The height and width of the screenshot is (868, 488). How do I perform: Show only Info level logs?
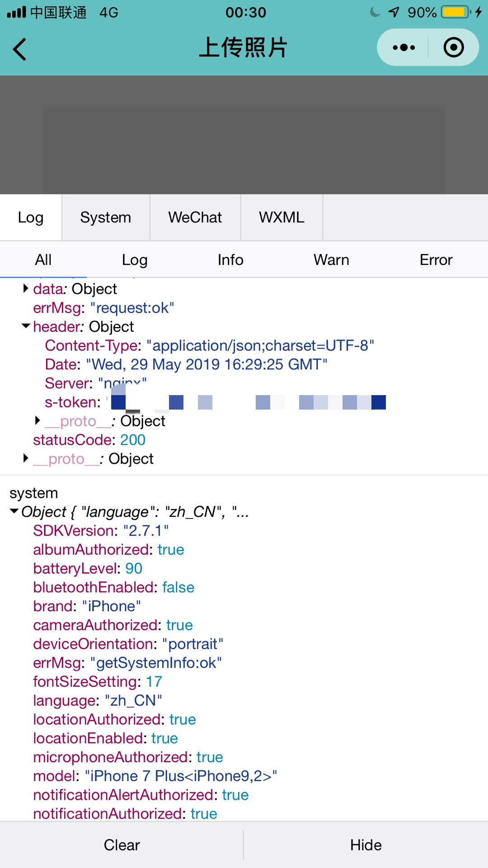click(230, 260)
